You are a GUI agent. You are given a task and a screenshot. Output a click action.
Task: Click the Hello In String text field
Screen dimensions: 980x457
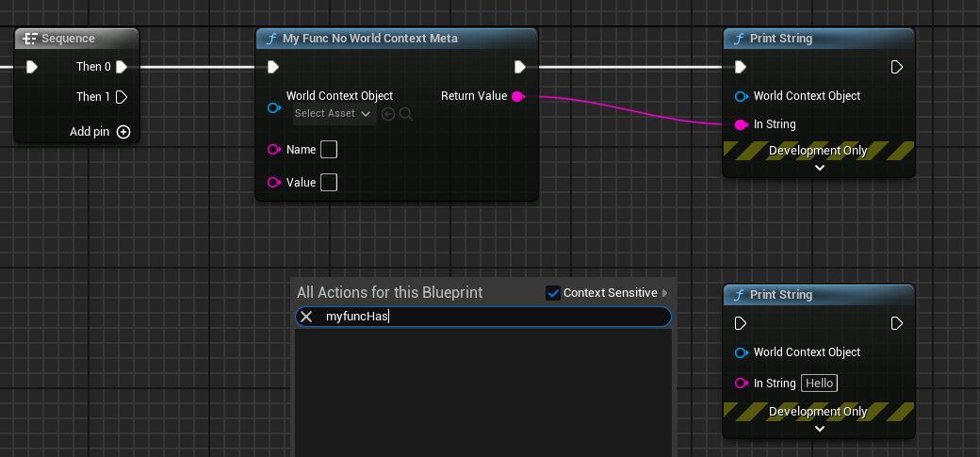819,383
